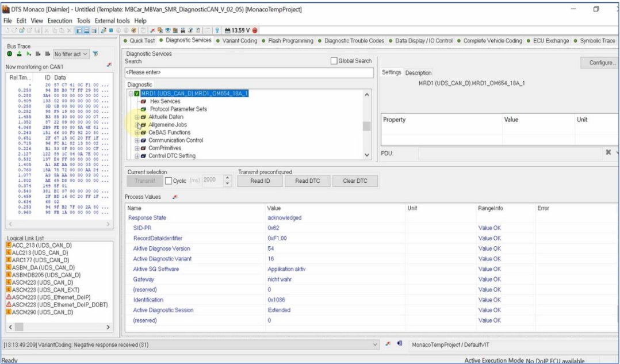620x364 pixels.
Task: Click the pin icon in Bus Trace panel
Action: click(x=109, y=67)
